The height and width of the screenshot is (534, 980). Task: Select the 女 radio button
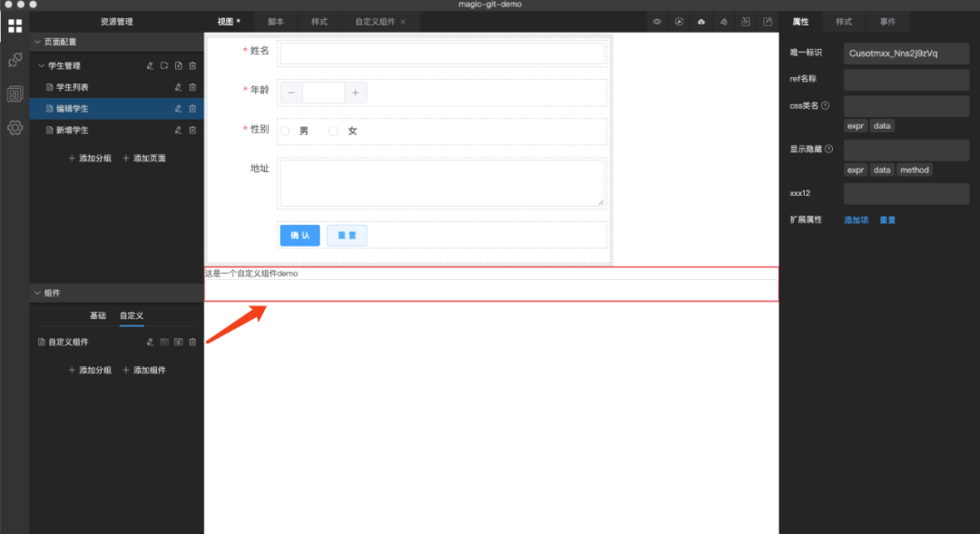334,131
